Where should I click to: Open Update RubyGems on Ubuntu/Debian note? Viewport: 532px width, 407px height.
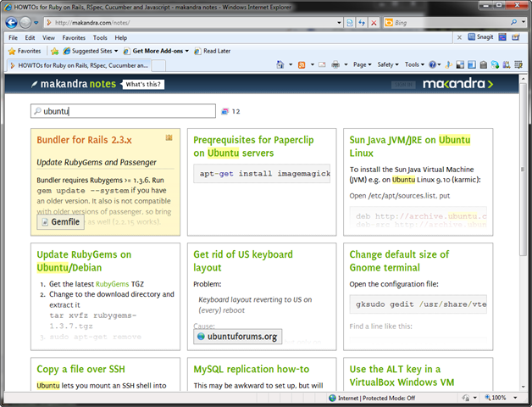pos(84,261)
